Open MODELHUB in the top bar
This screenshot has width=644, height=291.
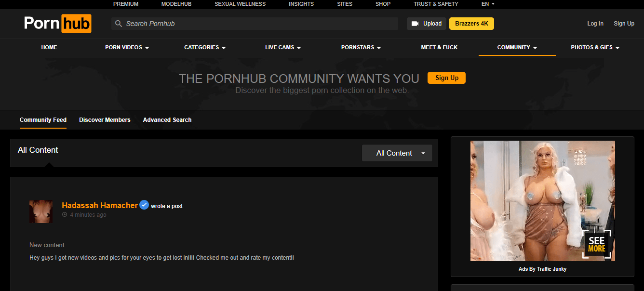click(x=176, y=4)
